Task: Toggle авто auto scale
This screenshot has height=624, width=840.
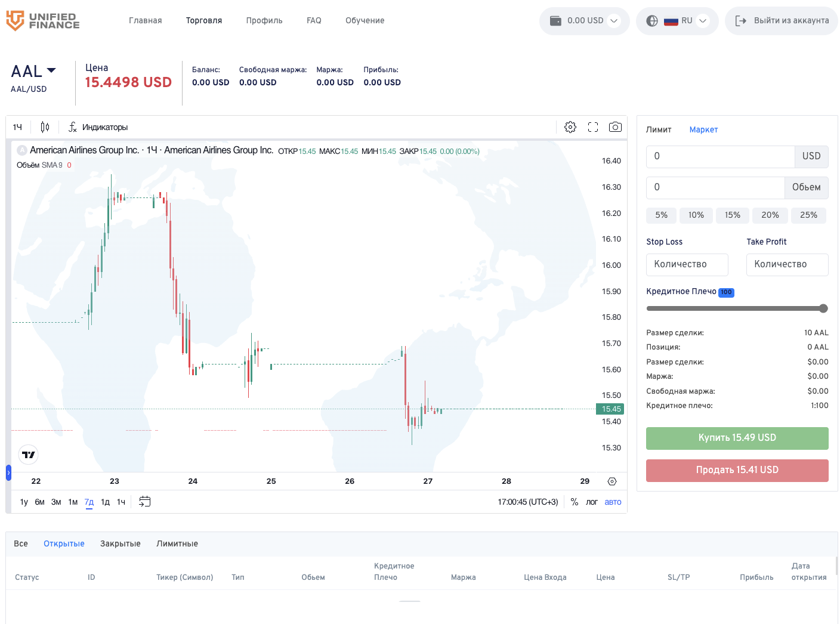Action: click(x=613, y=502)
